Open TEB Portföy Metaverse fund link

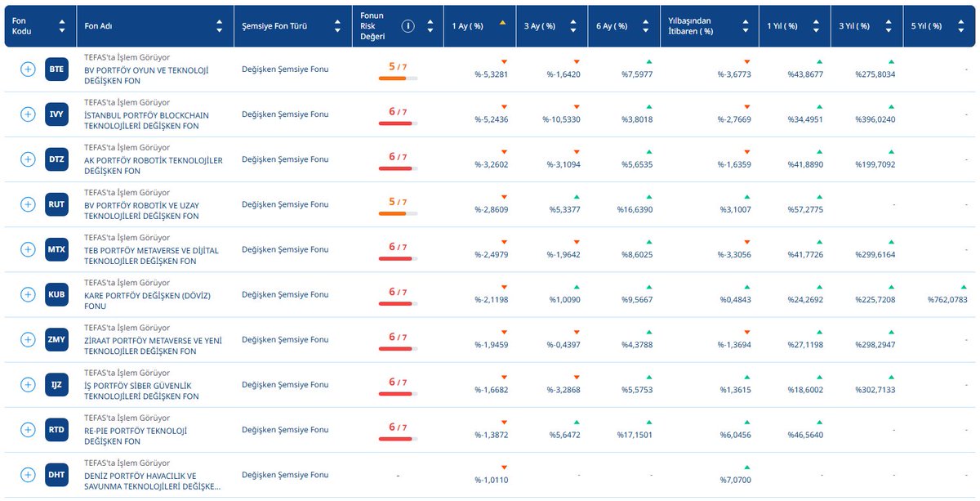pyautogui.click(x=151, y=255)
